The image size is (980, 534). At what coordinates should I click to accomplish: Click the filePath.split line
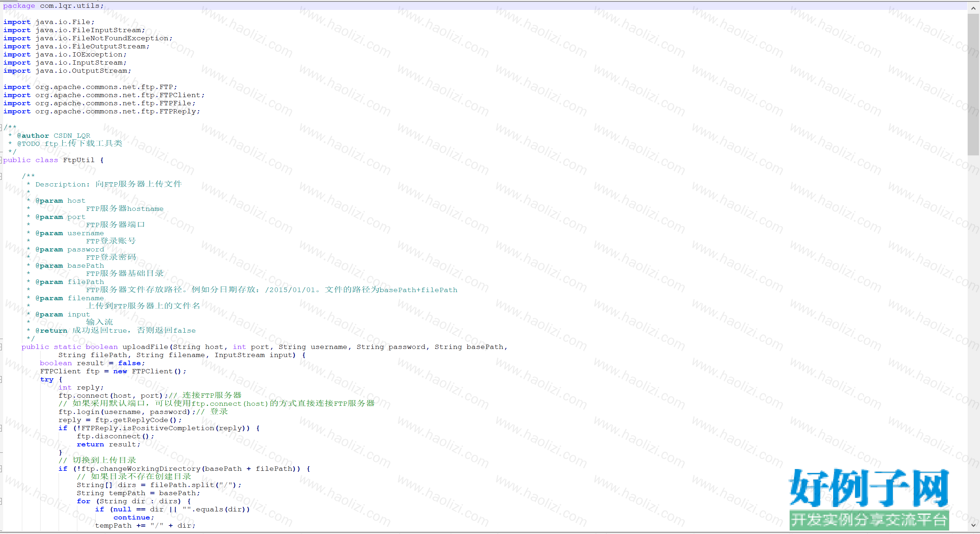[x=159, y=485]
